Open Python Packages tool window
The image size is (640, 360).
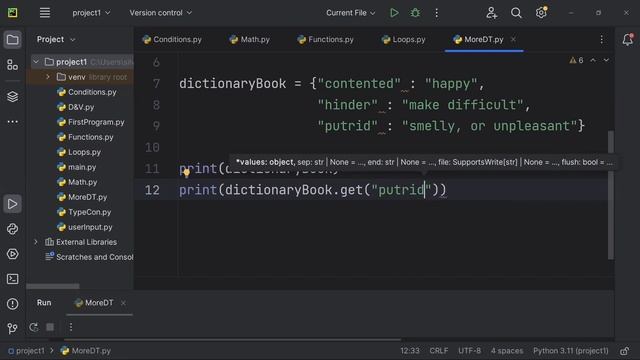point(13,229)
